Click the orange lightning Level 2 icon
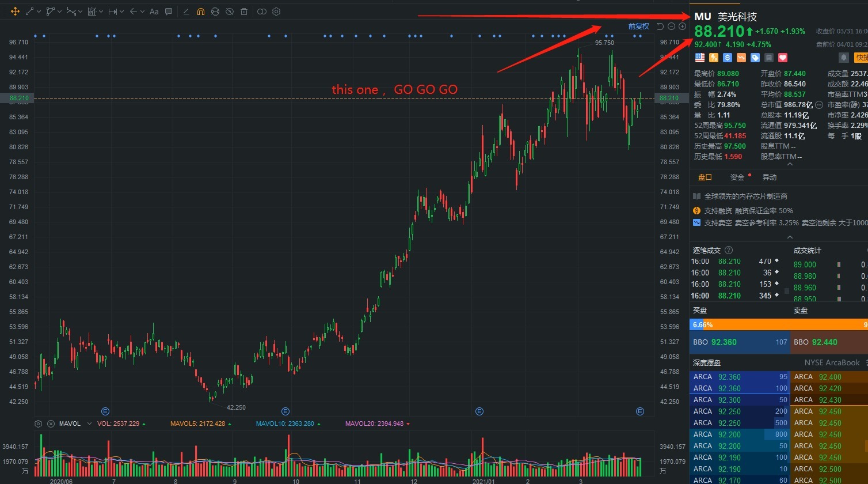The width and height of the screenshot is (868, 484). (714, 58)
